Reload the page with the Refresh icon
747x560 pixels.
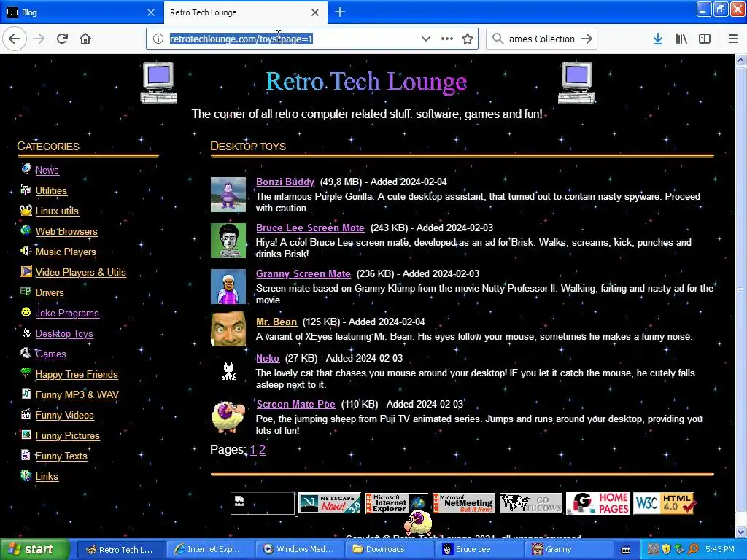point(63,39)
